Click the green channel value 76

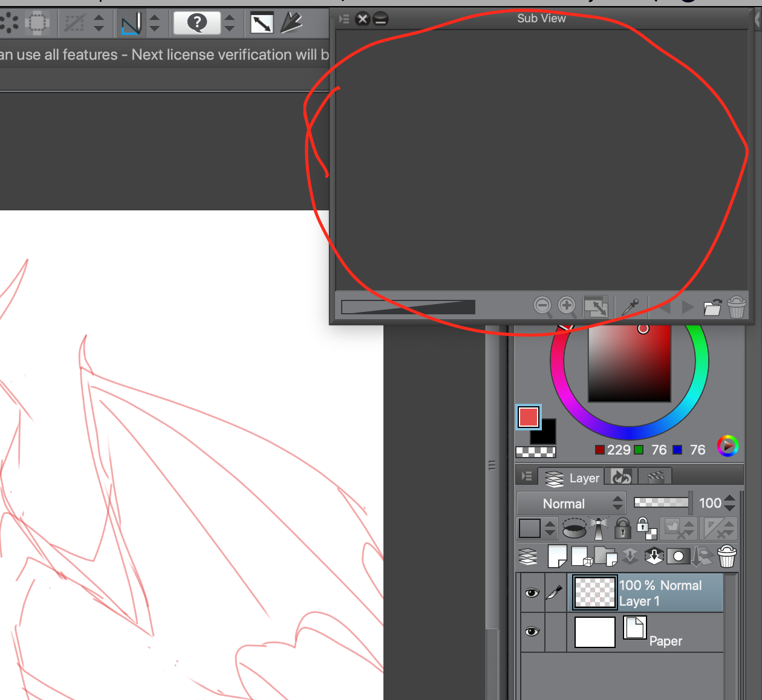[x=659, y=450]
